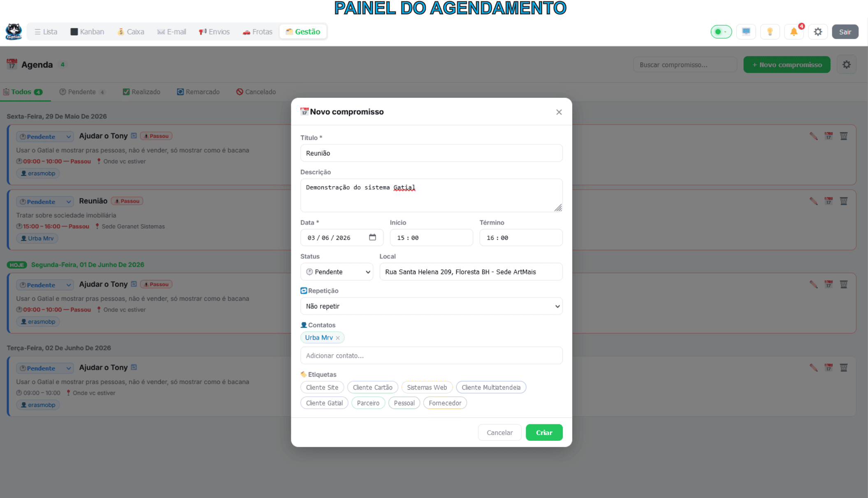Filter by Remarcado appointments
Image resolution: width=868 pixels, height=498 pixels.
(198, 92)
